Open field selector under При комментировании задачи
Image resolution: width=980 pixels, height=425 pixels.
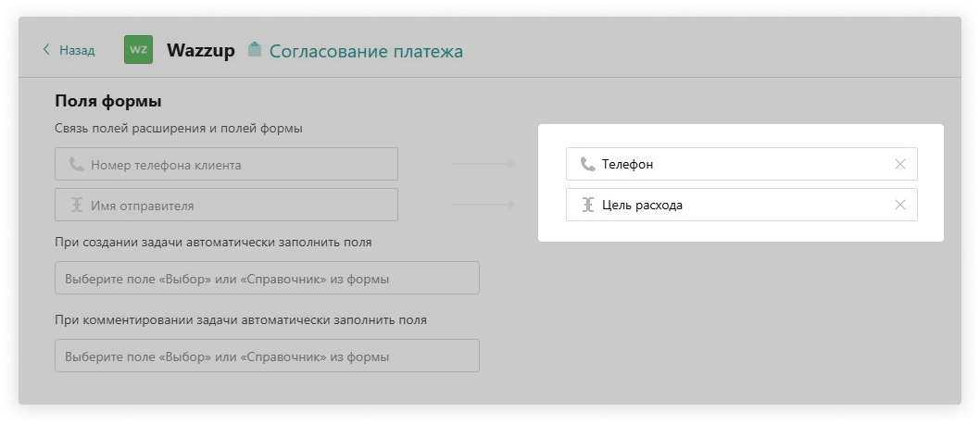[267, 356]
